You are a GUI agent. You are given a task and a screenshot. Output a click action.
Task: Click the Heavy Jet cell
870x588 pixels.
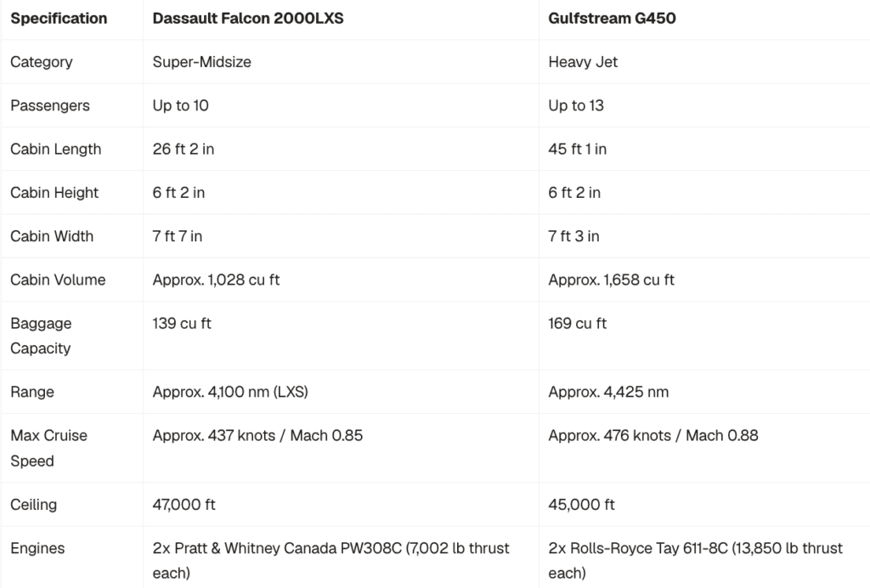pyautogui.click(x=583, y=61)
